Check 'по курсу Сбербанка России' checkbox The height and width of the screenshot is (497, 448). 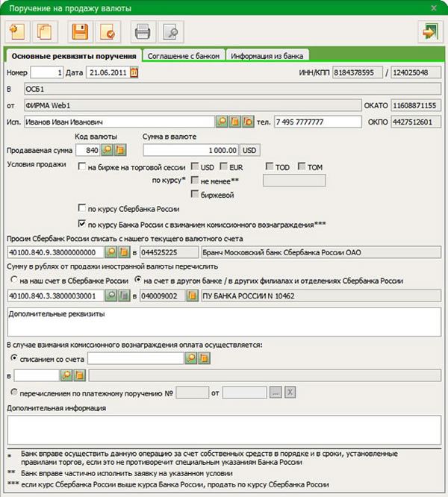tap(82, 208)
